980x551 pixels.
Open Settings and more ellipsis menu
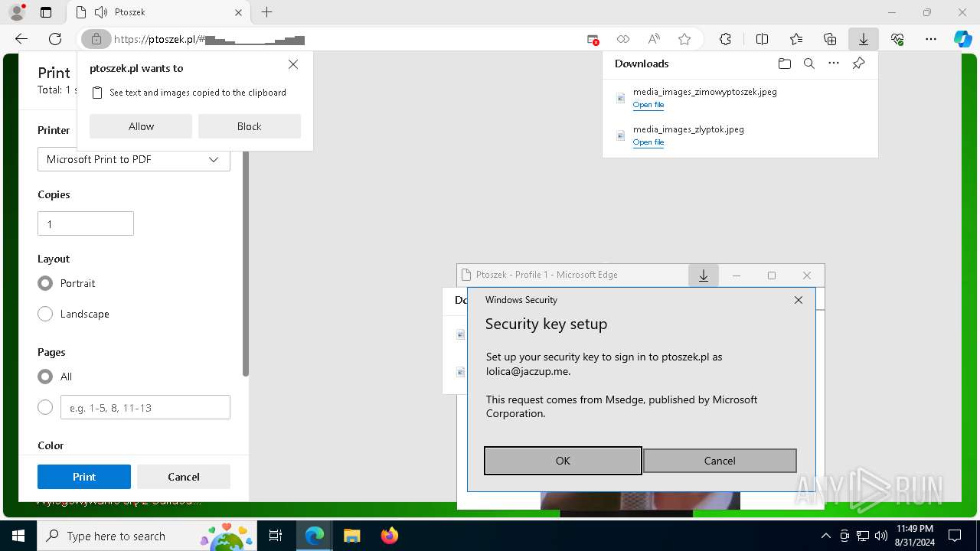(x=931, y=39)
